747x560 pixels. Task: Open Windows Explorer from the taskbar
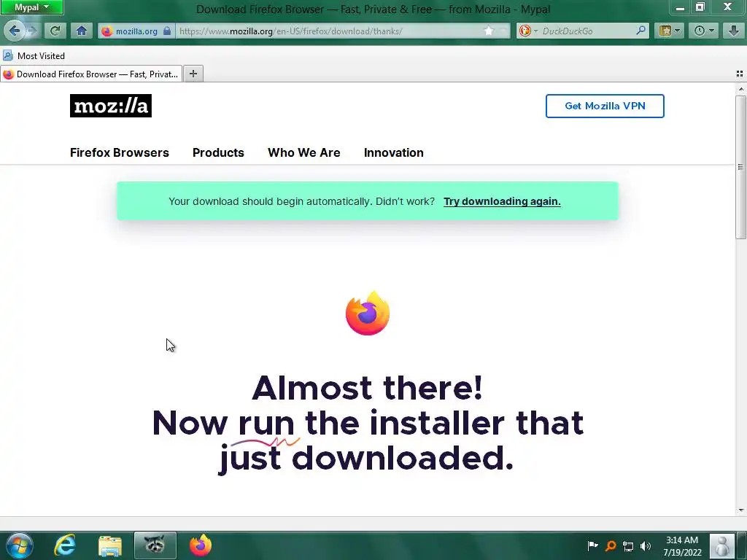click(110, 545)
